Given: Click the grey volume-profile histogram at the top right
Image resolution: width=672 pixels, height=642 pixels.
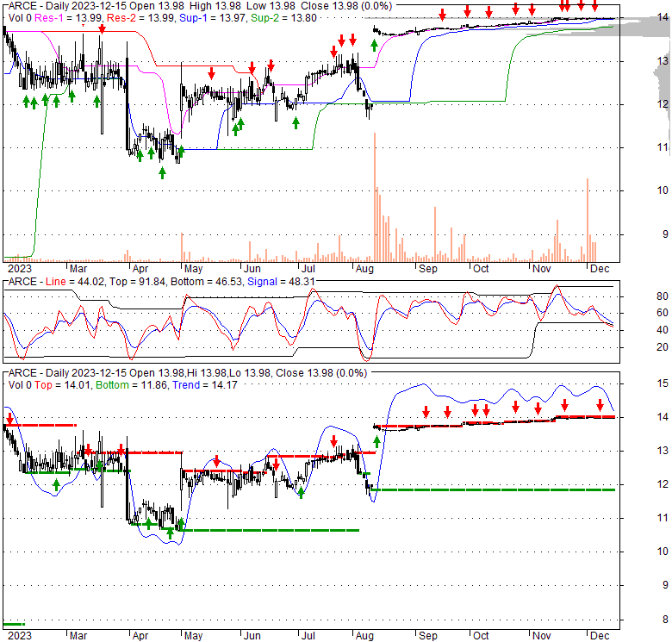Looking at the screenshot, I should 643,27.
